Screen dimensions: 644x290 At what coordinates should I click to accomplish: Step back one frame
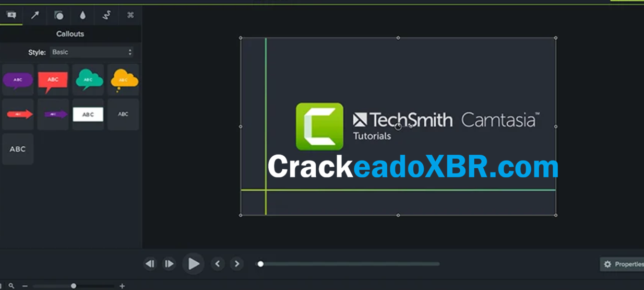pos(150,264)
